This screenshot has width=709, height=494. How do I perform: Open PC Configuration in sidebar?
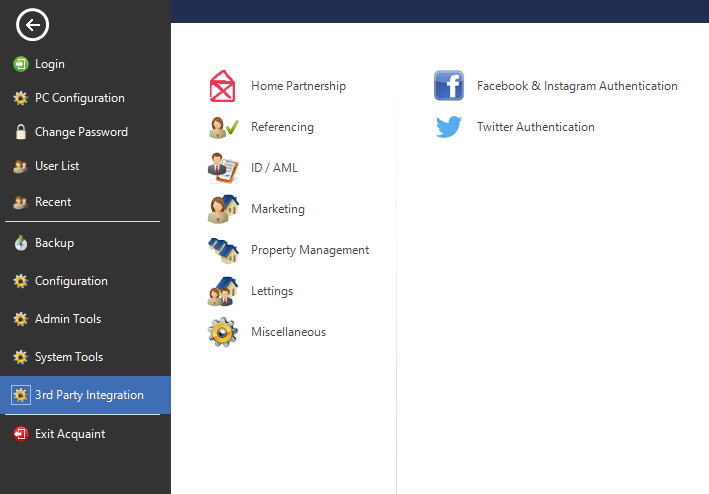click(79, 98)
